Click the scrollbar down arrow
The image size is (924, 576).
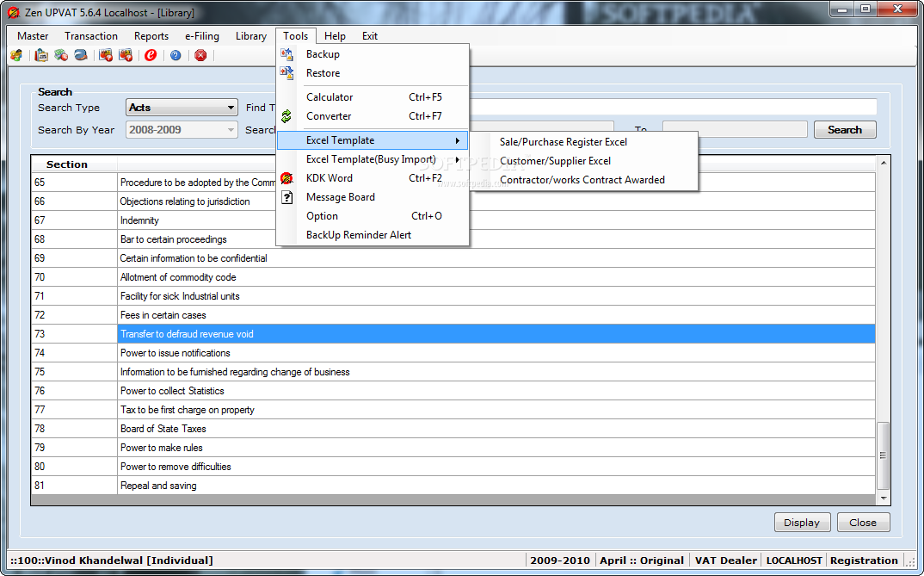(883, 499)
